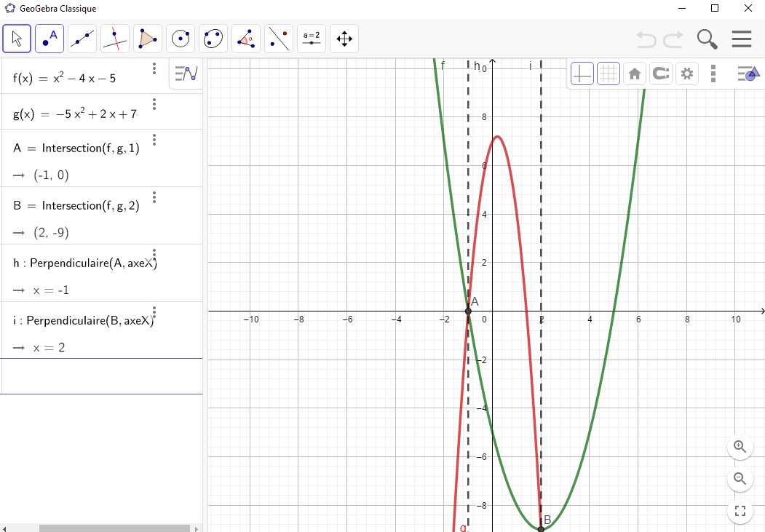This screenshot has width=765, height=532.
Task: Select B = Intersection(f, g, 2) definition
Action: coord(76,206)
